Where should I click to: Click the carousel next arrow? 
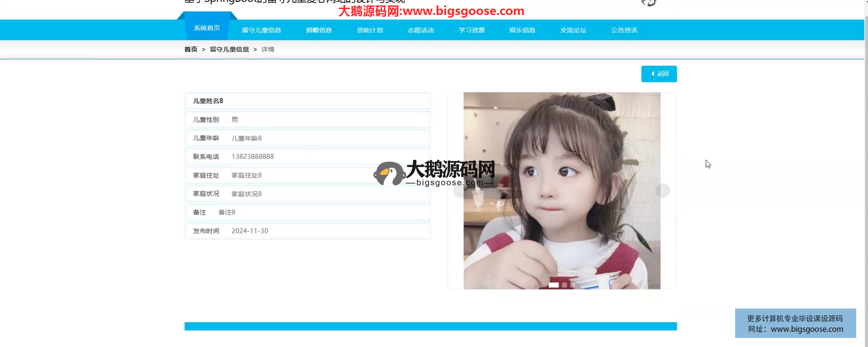click(x=662, y=190)
